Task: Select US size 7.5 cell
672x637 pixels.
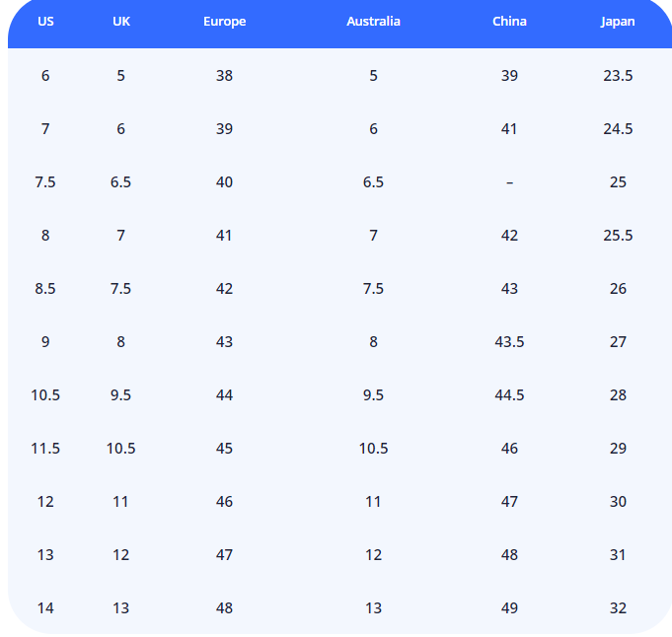Action: (x=45, y=182)
